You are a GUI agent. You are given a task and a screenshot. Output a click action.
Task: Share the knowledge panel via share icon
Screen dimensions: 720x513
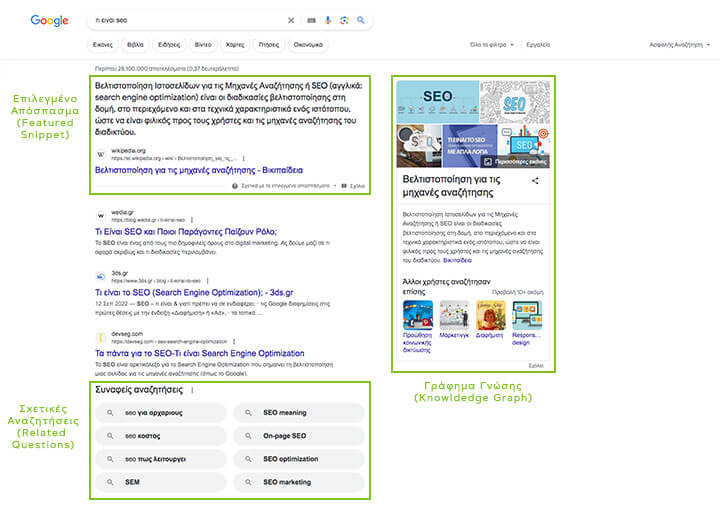coord(535,181)
